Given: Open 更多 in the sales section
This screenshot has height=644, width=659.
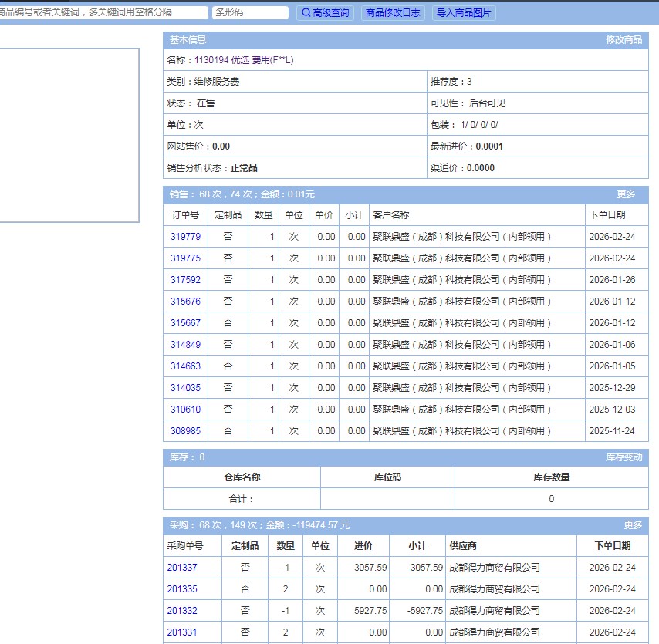Looking at the screenshot, I should (x=626, y=194).
